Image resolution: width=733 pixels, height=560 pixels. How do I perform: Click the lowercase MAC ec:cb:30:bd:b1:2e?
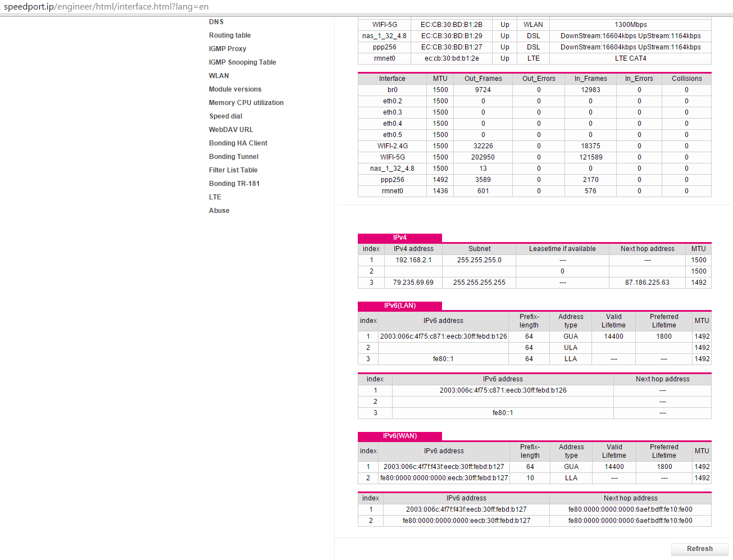tap(452, 58)
